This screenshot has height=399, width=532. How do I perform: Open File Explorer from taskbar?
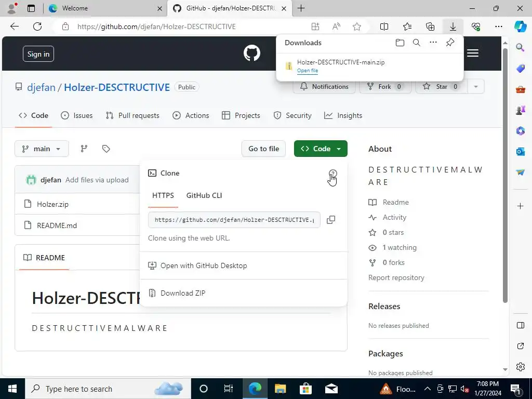point(280,389)
